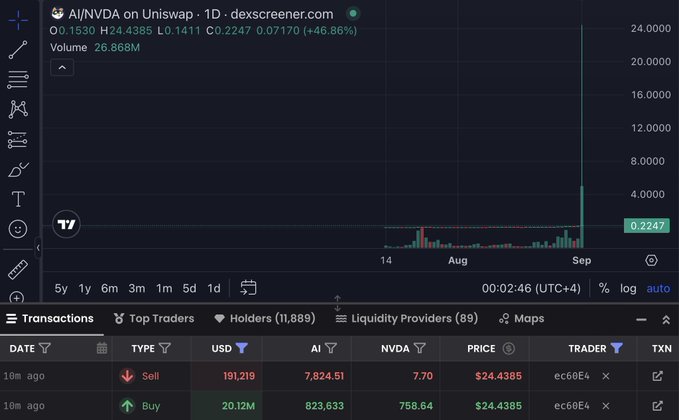Set chart range to 1d

pos(214,288)
